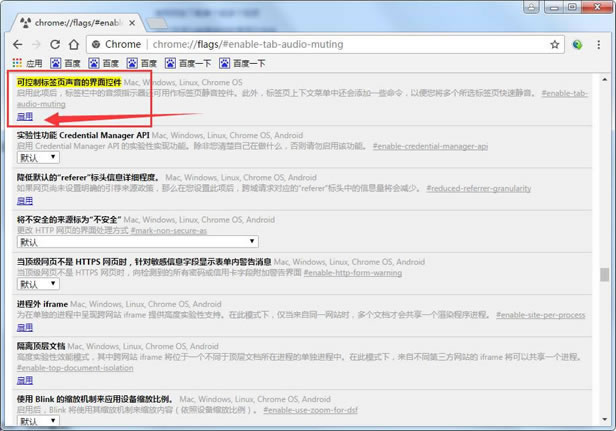This screenshot has height=431, width=616.
Task: Open the #enable-top-document-isolation link
Action: click(x=75, y=368)
